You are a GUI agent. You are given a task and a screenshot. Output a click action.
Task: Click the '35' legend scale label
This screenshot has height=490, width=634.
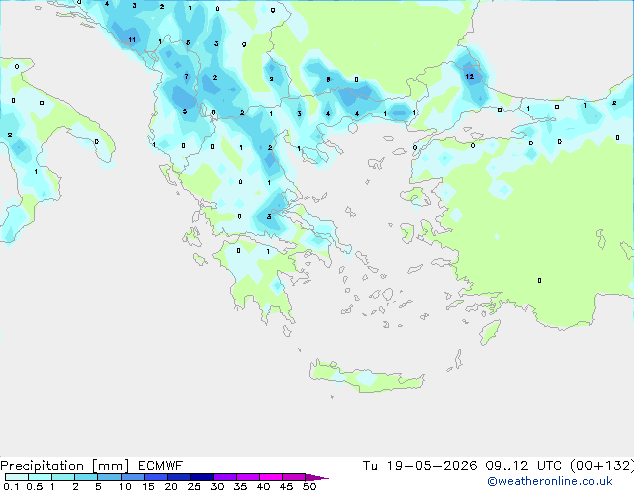tap(240, 486)
